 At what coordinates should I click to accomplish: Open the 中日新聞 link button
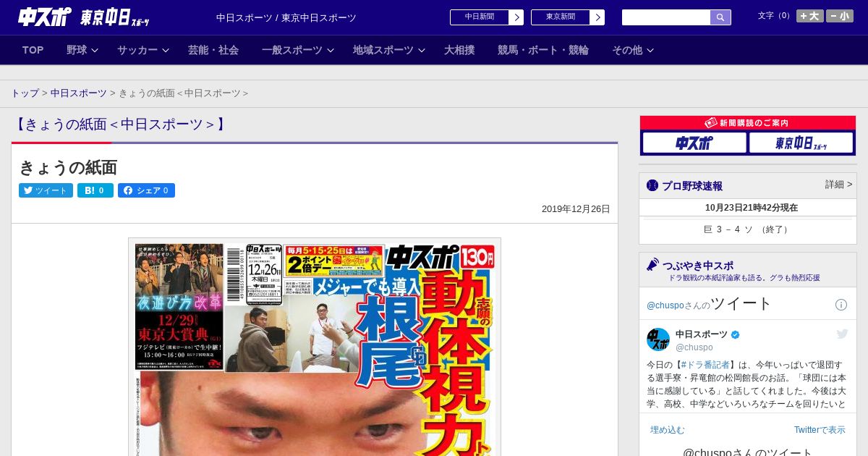[480, 17]
